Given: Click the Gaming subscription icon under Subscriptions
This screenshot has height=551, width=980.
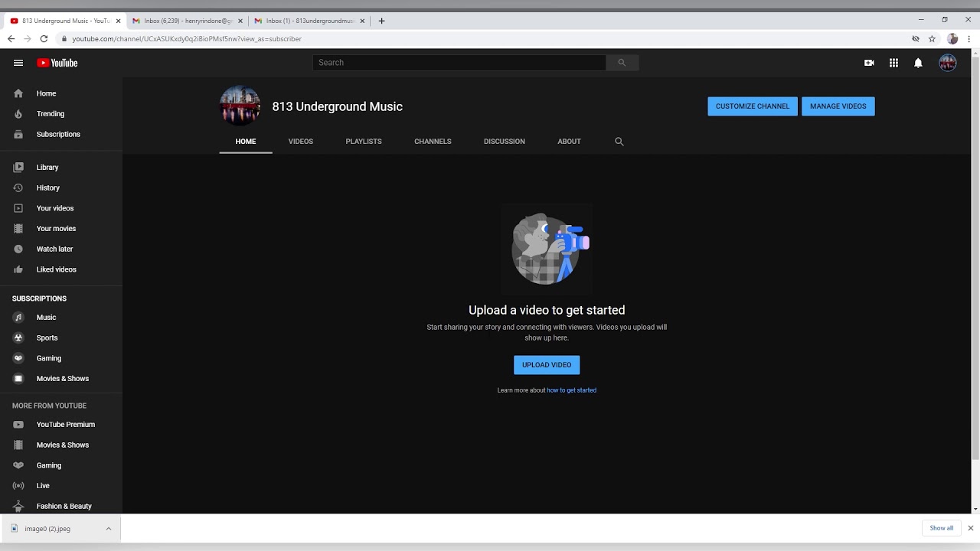Looking at the screenshot, I should [x=18, y=358].
